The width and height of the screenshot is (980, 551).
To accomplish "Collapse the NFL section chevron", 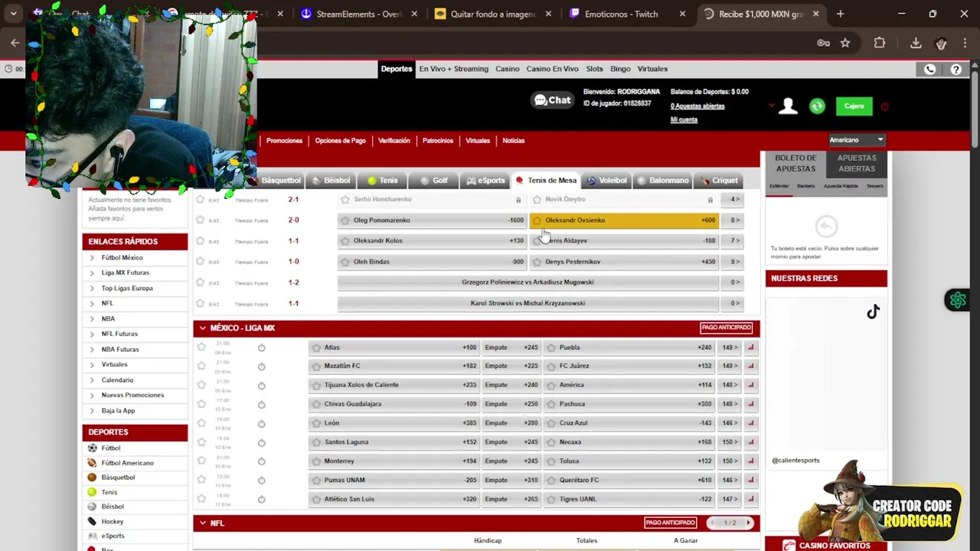I will 202,523.
